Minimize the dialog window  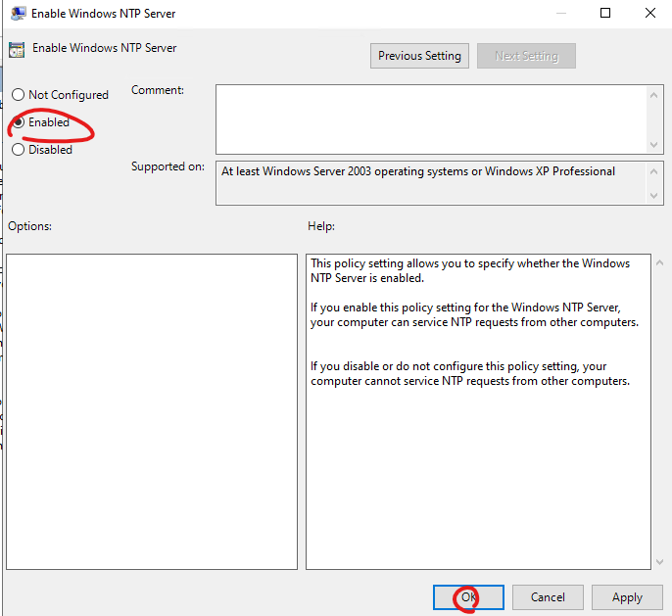(x=561, y=14)
